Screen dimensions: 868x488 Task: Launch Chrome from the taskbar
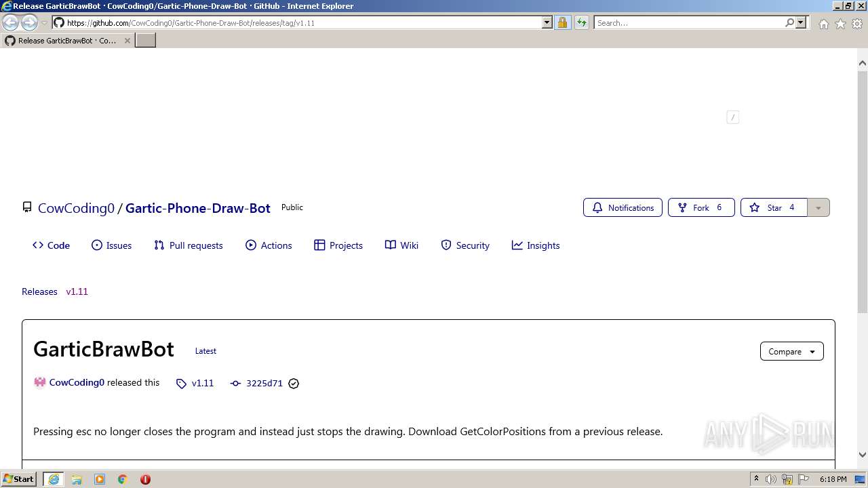coord(123,479)
